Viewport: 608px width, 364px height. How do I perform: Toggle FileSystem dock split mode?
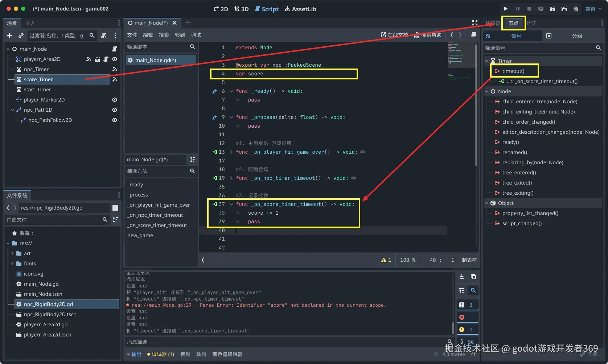[x=115, y=208]
